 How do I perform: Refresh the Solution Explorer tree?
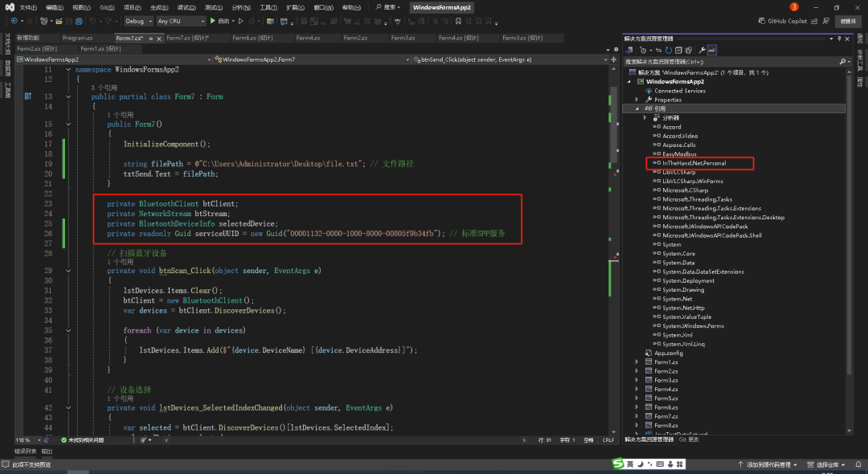669,50
